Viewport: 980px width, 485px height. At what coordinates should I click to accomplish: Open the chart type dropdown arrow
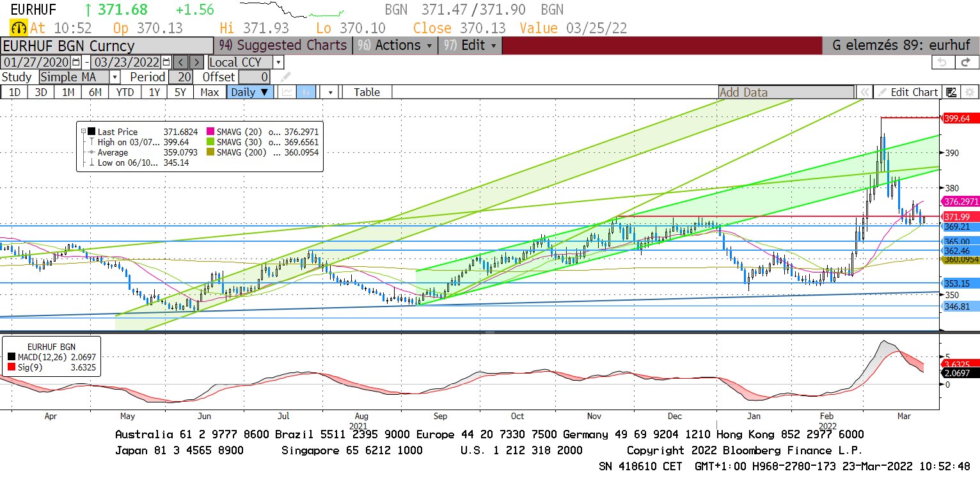point(329,91)
